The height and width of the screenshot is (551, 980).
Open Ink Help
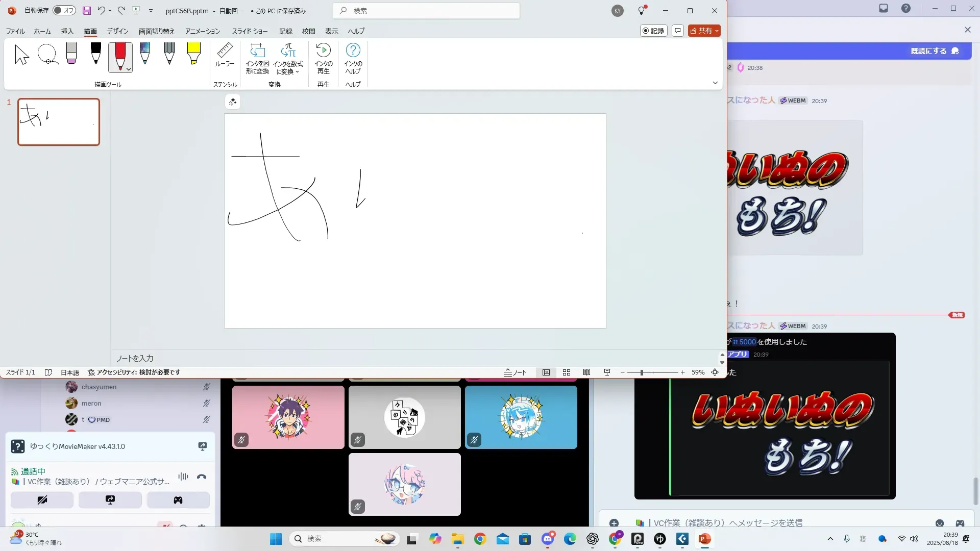click(x=353, y=51)
